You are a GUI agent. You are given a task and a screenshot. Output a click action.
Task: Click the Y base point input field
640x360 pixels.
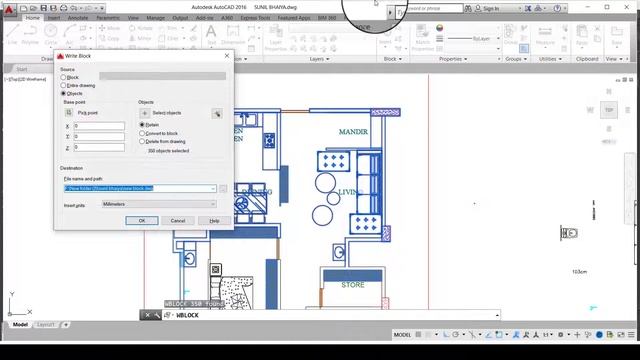[x=99, y=137]
